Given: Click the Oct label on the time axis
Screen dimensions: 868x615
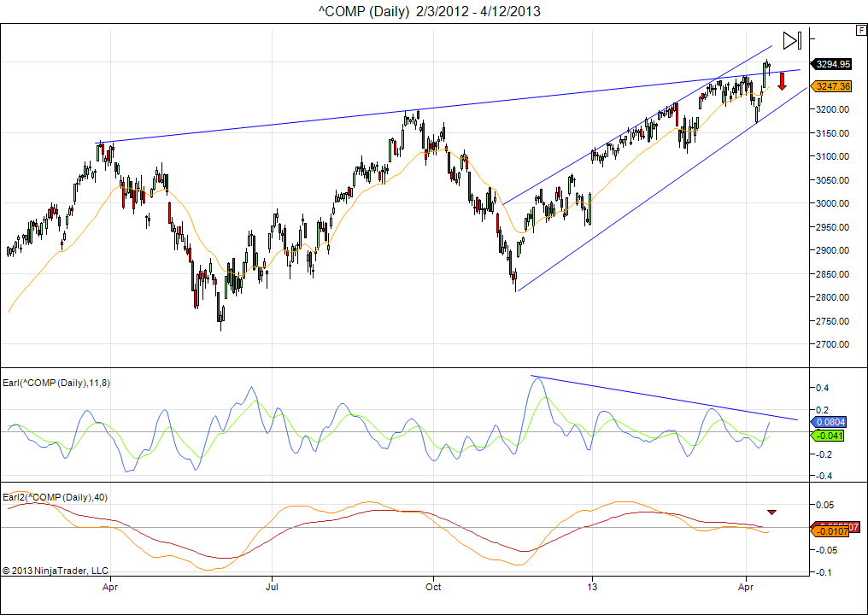Looking at the screenshot, I should pos(433,588).
